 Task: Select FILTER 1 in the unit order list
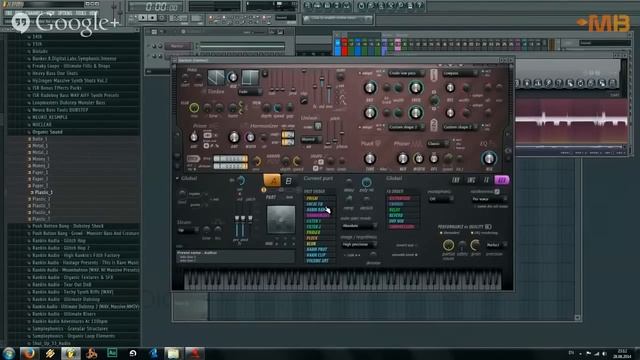(320, 221)
